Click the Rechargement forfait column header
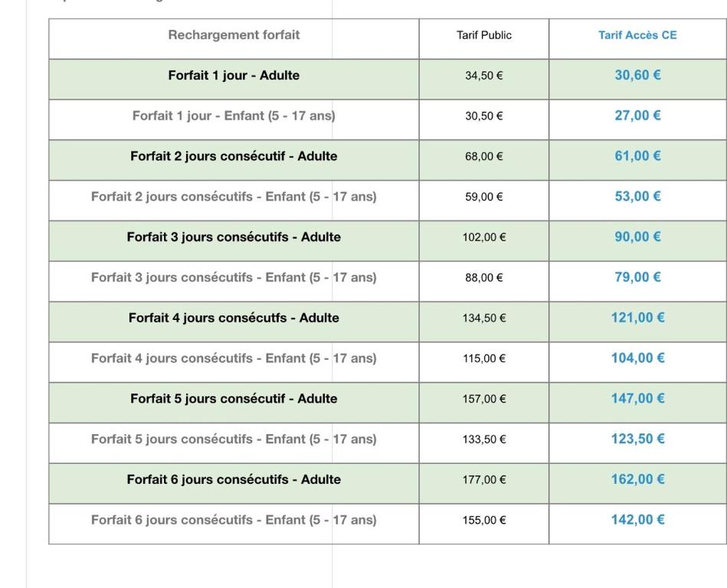Screen dimensions: 727x588 (234, 35)
